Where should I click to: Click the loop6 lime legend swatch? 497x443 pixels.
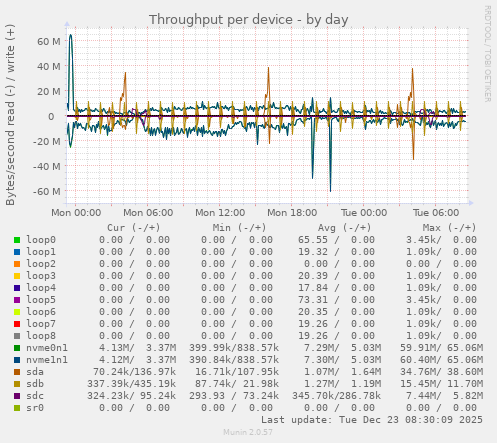point(17,312)
